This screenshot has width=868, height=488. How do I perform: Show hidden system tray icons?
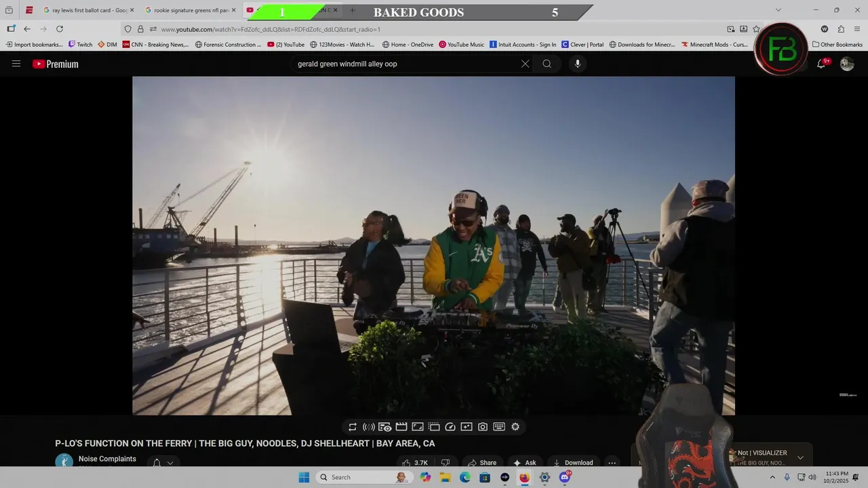(772, 477)
